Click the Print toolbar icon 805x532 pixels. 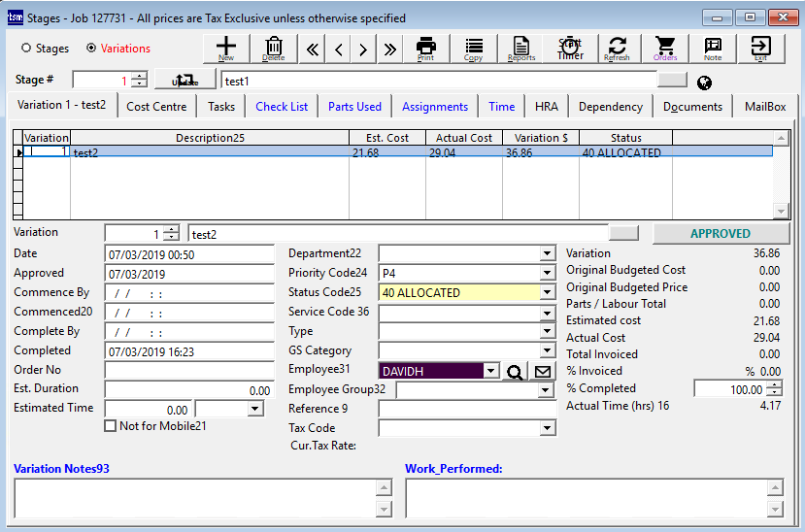pos(425,49)
